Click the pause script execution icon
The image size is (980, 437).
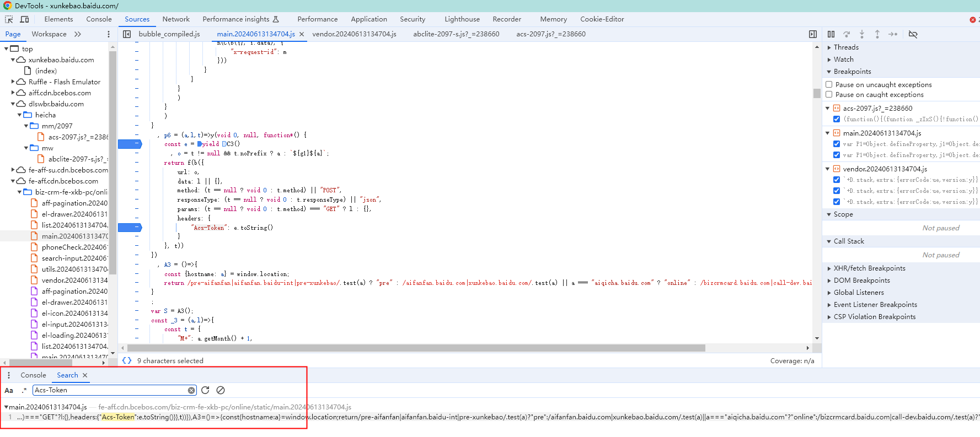click(831, 34)
